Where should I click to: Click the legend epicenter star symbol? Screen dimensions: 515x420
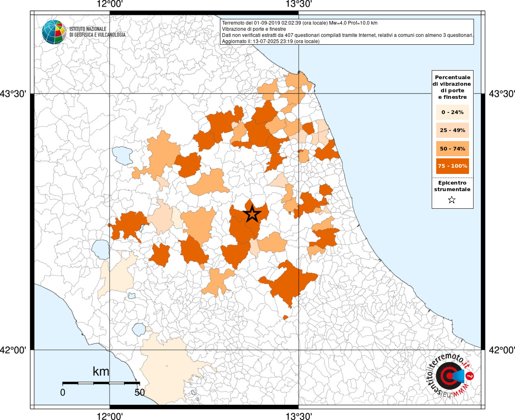pyautogui.click(x=452, y=200)
